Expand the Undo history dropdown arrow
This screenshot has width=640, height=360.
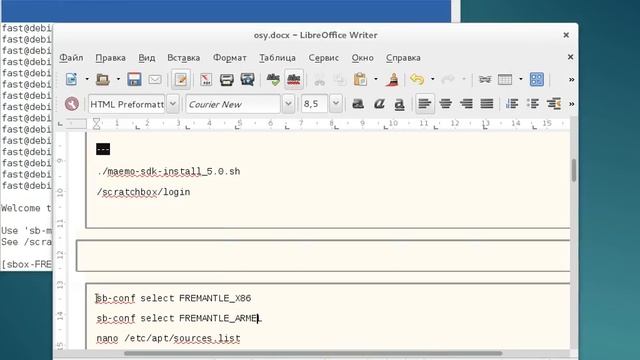point(432,79)
